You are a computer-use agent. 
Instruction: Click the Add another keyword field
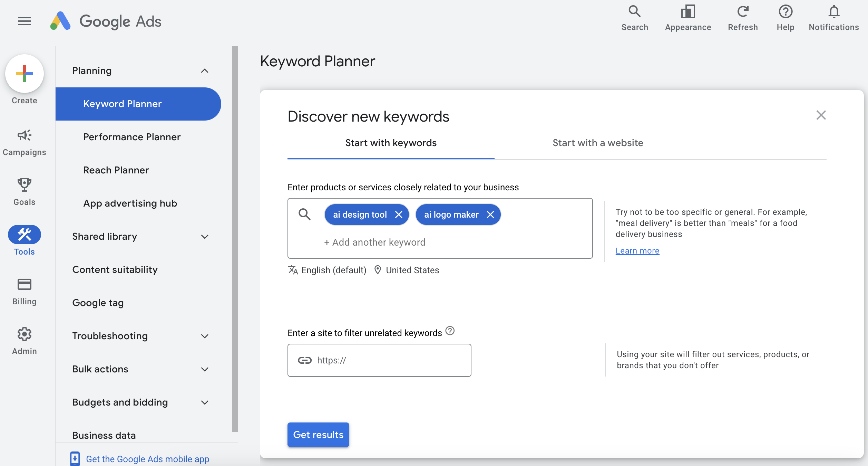pyautogui.click(x=374, y=242)
